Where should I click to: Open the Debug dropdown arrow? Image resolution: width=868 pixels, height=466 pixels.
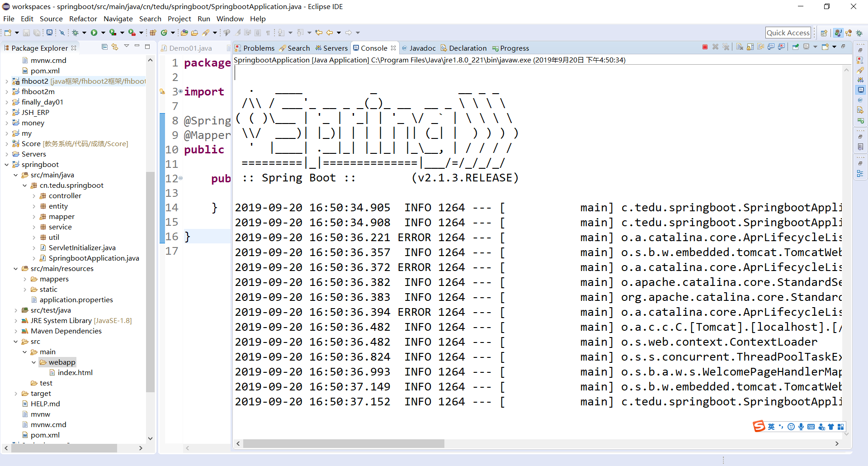coord(84,33)
